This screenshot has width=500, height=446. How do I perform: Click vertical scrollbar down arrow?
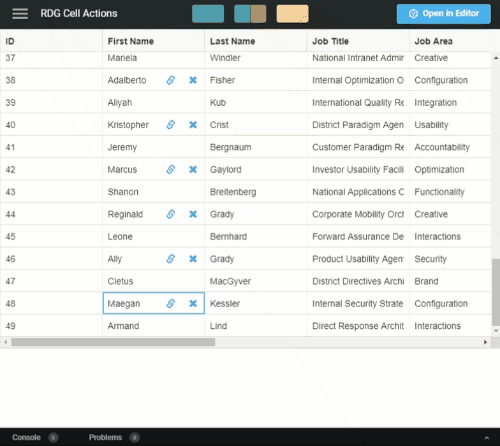496,331
